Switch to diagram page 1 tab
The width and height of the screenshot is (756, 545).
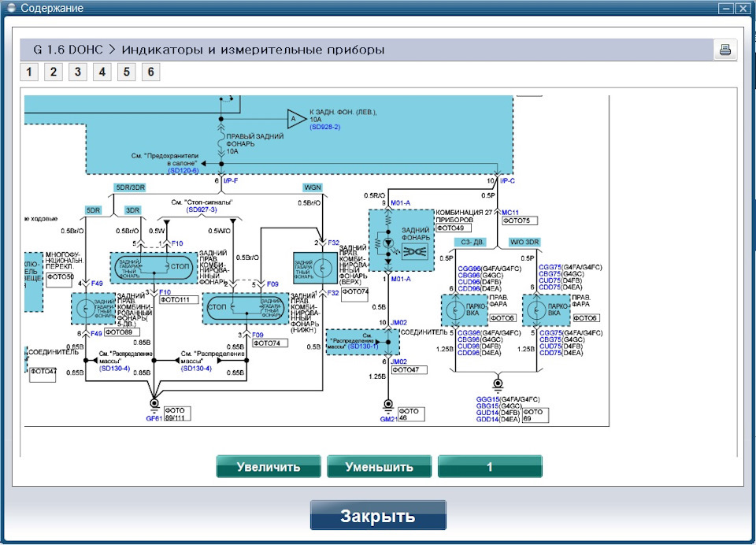click(29, 72)
